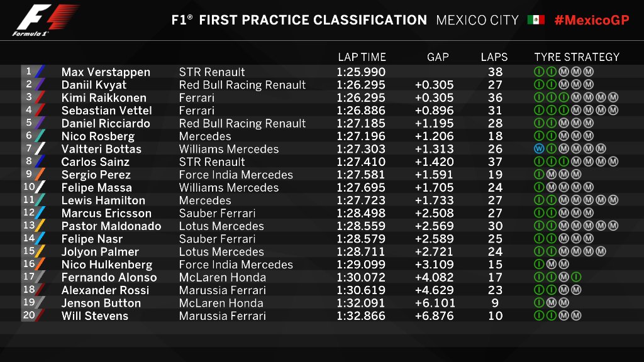Click the Mexico City location text
This screenshot has height=362, width=644.
point(477,20)
